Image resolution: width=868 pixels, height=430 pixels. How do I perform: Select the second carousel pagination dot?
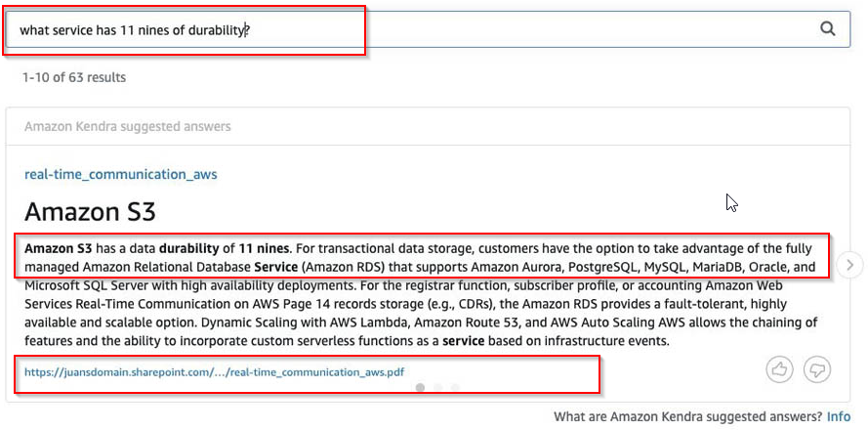(x=437, y=388)
